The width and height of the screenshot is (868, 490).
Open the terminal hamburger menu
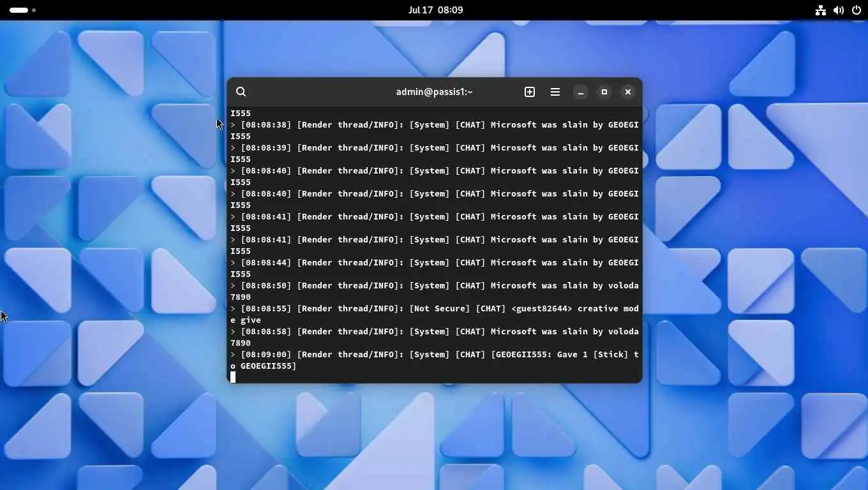(x=555, y=92)
